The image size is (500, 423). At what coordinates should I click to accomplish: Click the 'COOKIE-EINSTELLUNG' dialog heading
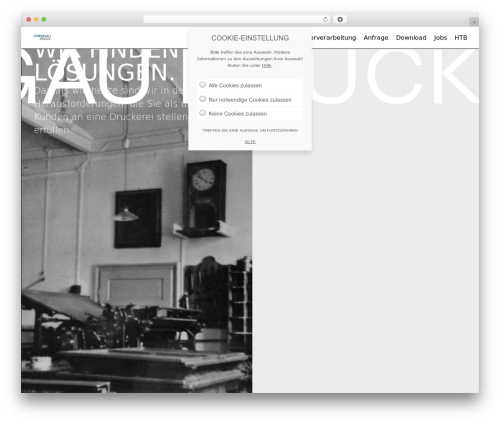[x=250, y=38]
